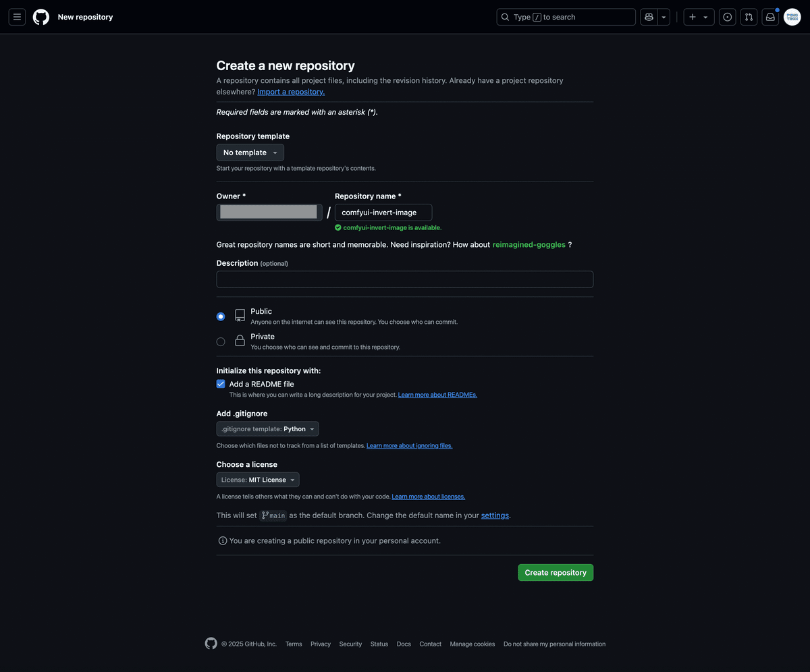The height and width of the screenshot is (672, 810).
Task: Follow the Import a repository link
Action: pos(291,92)
